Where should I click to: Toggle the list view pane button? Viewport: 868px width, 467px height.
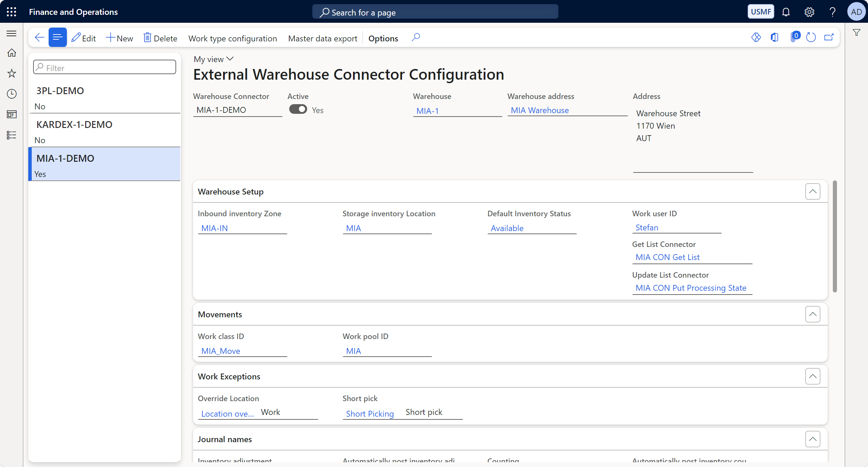[58, 37]
